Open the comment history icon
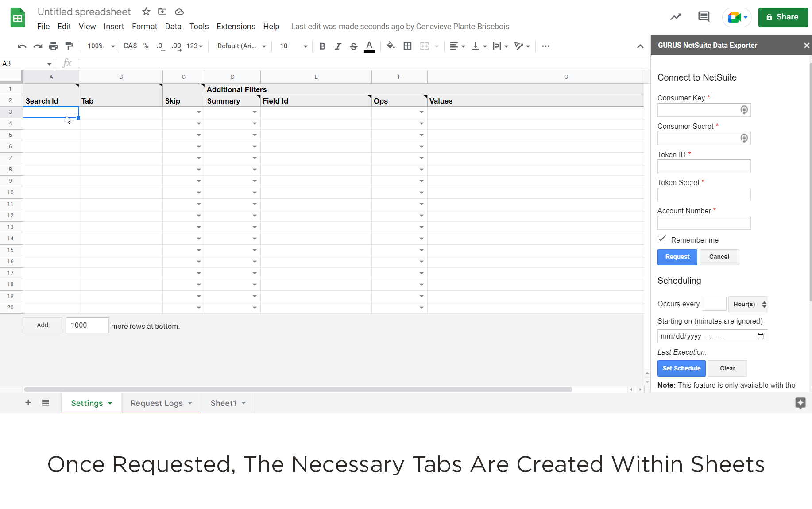812x509 pixels. point(704,17)
